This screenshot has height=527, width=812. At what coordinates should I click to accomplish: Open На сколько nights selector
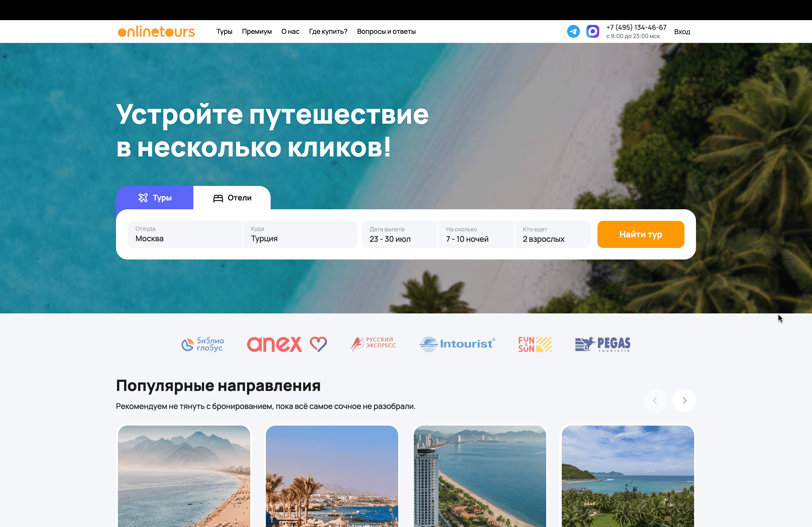[476, 235]
